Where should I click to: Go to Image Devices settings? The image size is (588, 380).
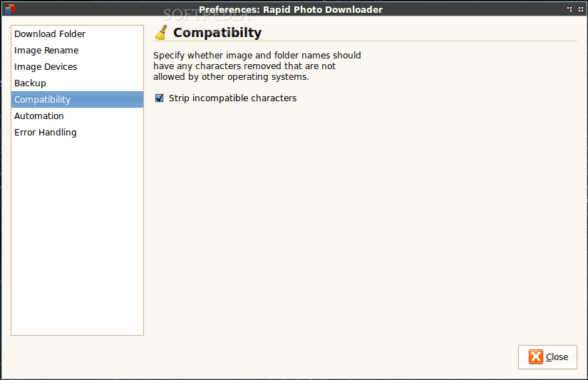pyautogui.click(x=77, y=67)
